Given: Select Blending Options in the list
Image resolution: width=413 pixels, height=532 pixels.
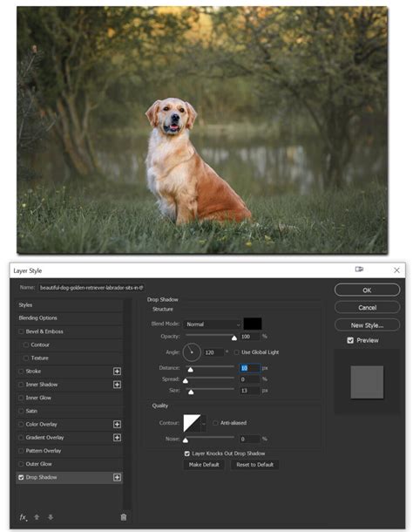Looking at the screenshot, I should click(x=69, y=318).
